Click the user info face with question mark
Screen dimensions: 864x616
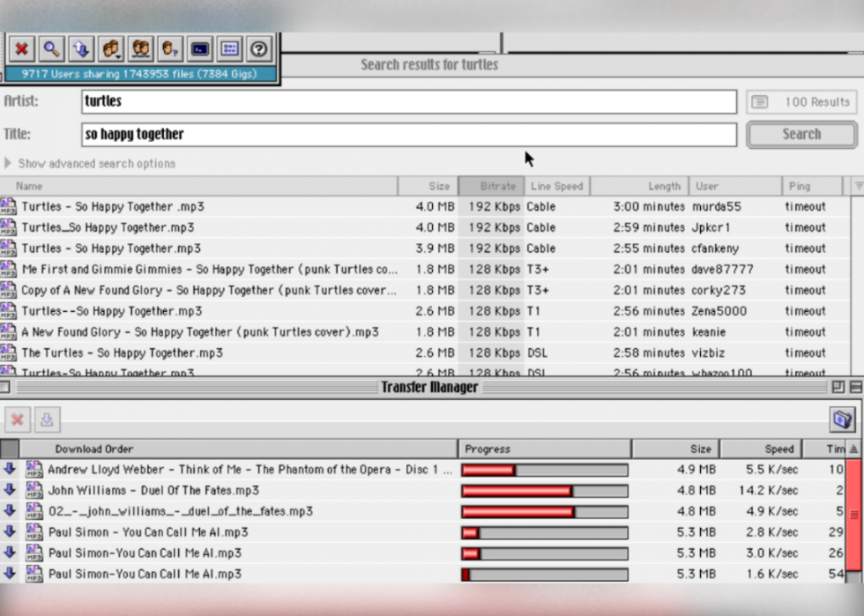[171, 49]
